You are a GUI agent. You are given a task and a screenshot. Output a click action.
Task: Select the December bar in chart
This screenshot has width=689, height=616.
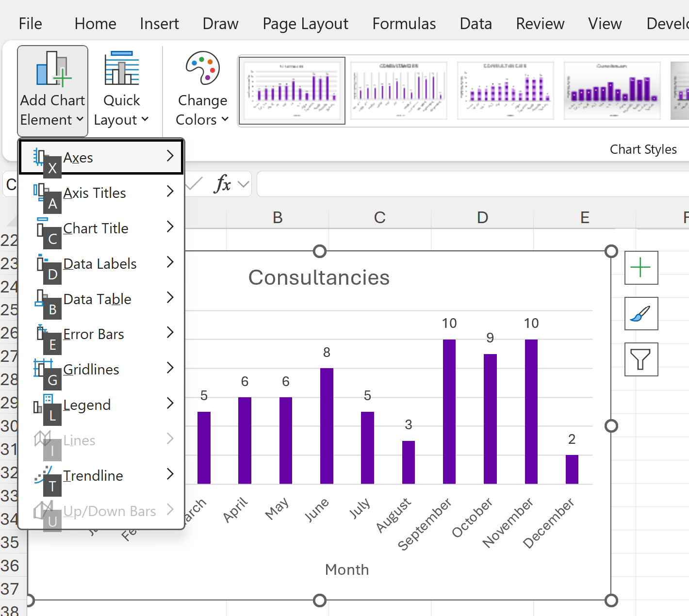click(x=572, y=470)
